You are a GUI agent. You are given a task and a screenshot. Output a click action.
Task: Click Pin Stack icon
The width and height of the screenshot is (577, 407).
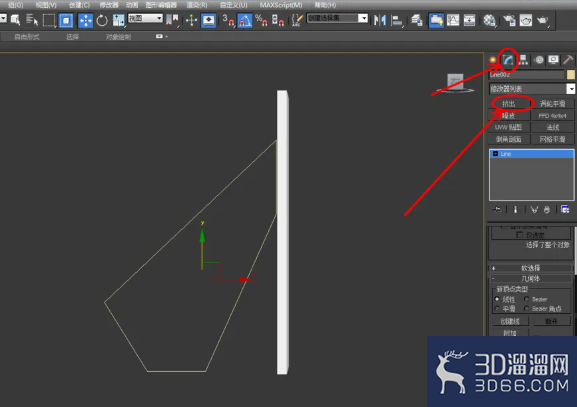pos(497,210)
